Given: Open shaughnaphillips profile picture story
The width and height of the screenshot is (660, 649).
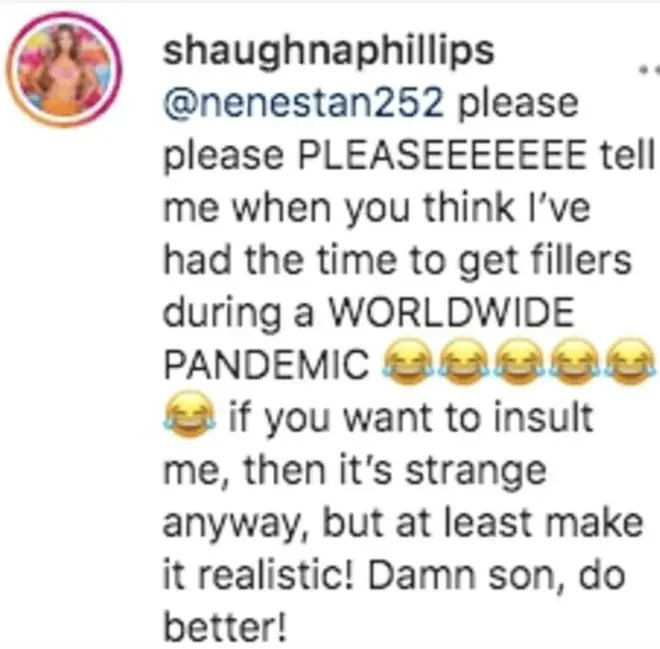Looking at the screenshot, I should click(x=64, y=70).
